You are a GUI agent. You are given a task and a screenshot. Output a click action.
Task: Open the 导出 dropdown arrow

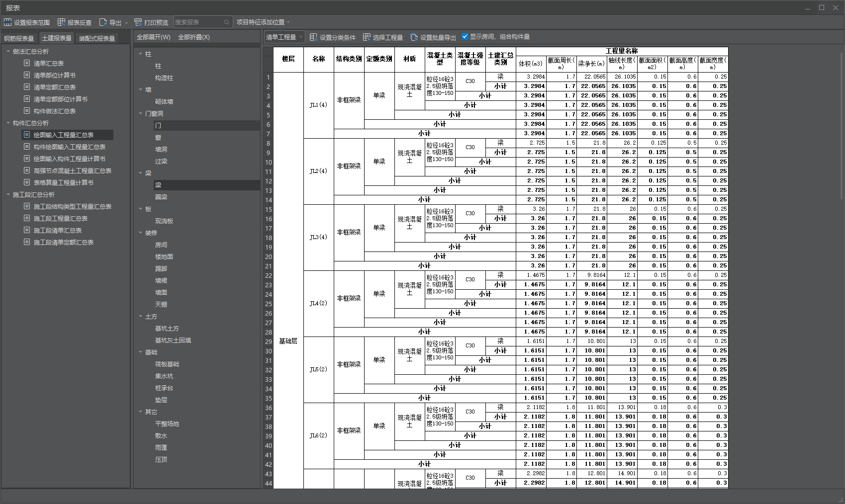pyautogui.click(x=126, y=23)
